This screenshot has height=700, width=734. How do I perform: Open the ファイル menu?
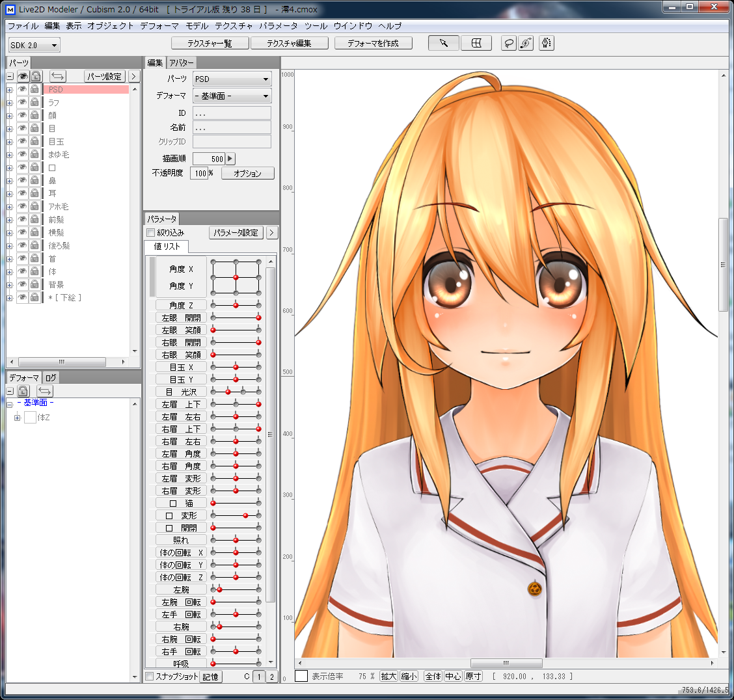click(x=23, y=26)
